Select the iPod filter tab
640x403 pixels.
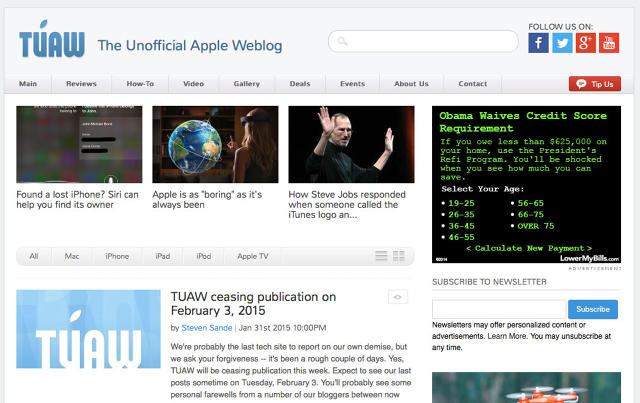pyautogui.click(x=204, y=256)
